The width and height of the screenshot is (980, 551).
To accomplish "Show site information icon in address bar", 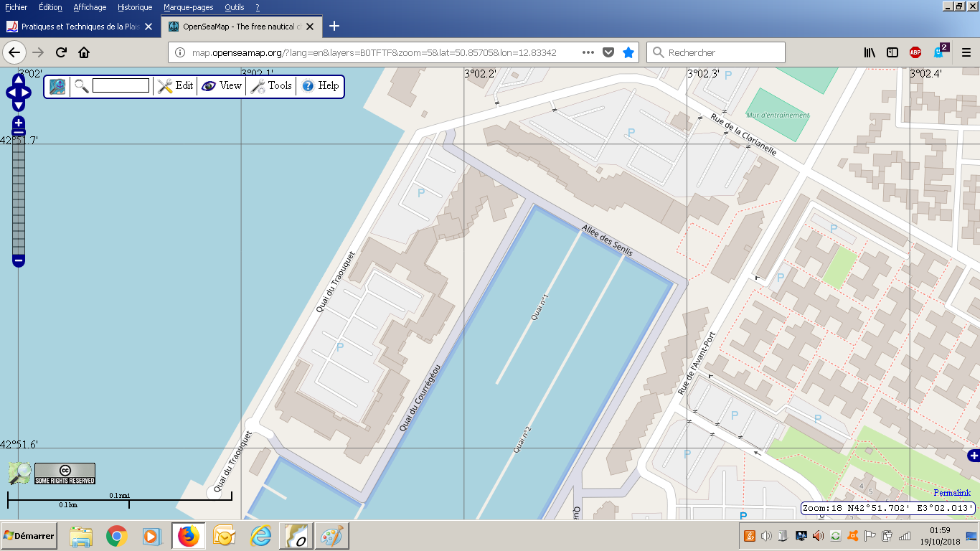I will [180, 52].
